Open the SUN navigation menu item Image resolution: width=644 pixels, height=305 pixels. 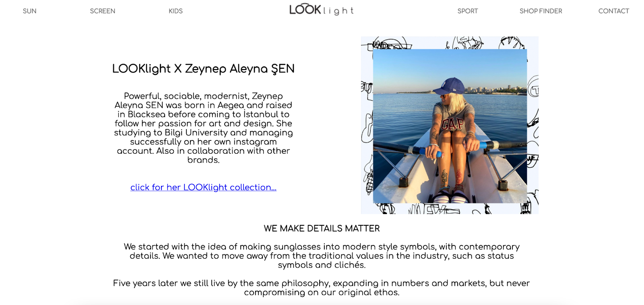pyautogui.click(x=29, y=11)
